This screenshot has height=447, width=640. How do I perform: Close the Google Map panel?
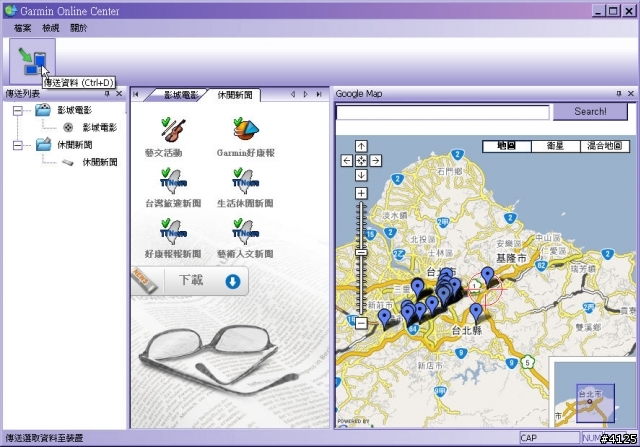click(x=631, y=94)
